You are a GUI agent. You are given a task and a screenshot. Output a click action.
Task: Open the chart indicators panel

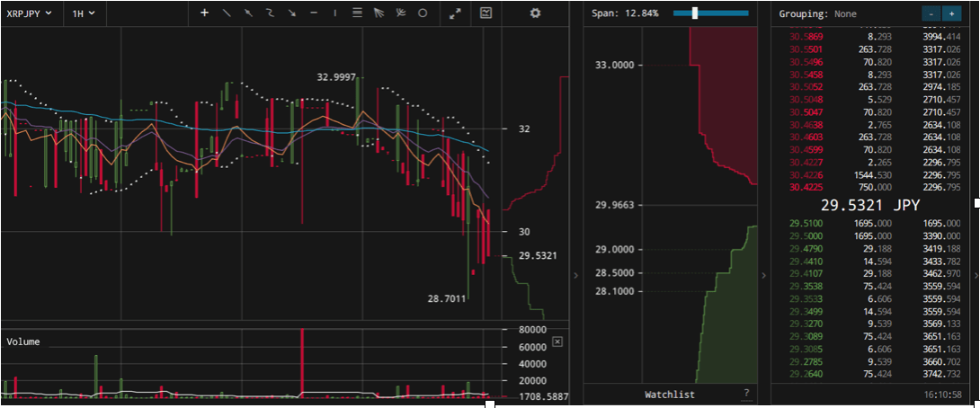coord(486,13)
